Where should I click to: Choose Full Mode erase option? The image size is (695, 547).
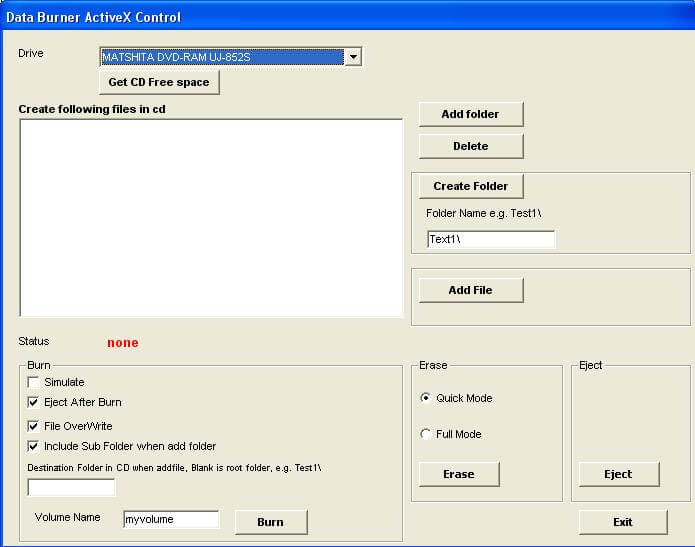(427, 434)
